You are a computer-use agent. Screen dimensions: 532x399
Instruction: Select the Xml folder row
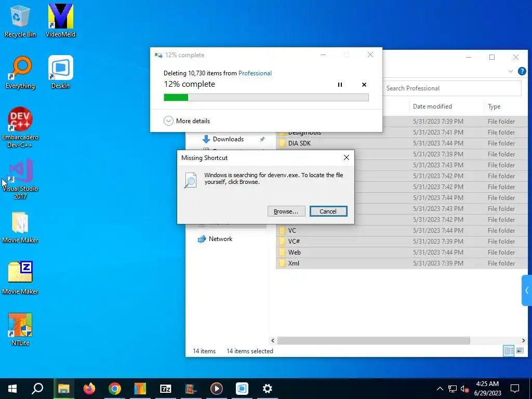tap(402, 263)
